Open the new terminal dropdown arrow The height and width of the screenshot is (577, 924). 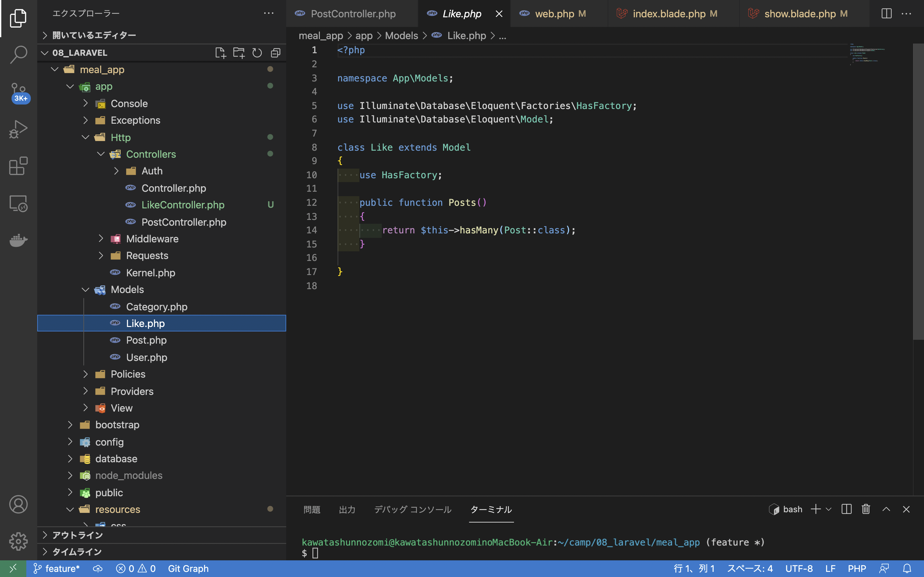[828, 509]
